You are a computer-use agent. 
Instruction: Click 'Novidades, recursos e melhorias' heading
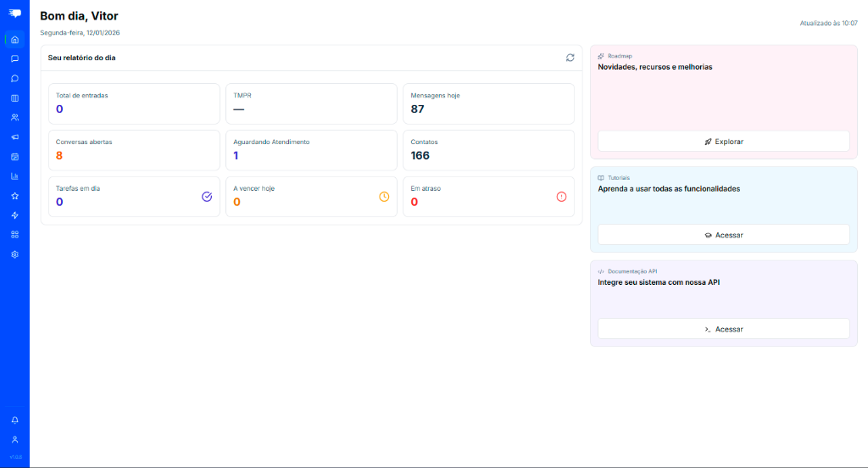pos(655,67)
